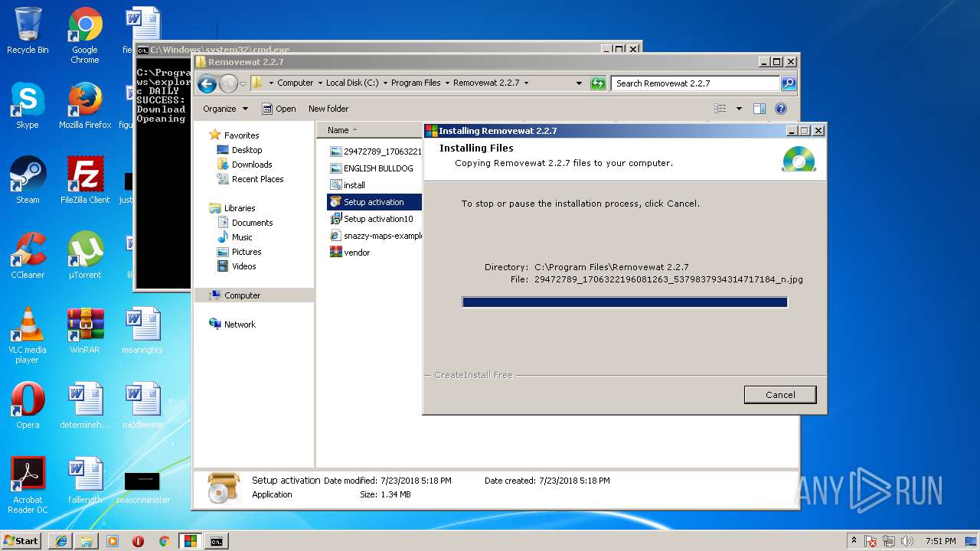Open CCleaner desktop shortcut
Screen dimensions: 980x551
(28, 256)
